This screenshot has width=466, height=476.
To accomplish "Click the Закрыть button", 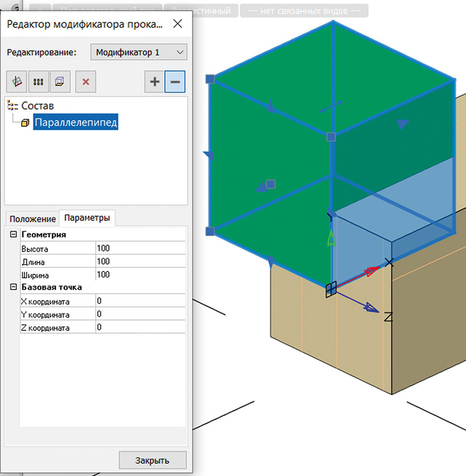I will click(x=153, y=460).
